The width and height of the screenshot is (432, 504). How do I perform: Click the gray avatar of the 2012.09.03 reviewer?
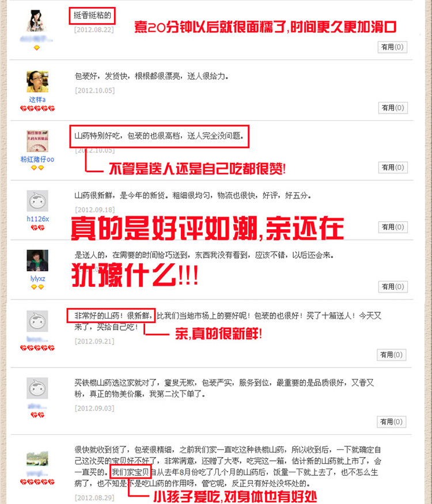(x=37, y=388)
